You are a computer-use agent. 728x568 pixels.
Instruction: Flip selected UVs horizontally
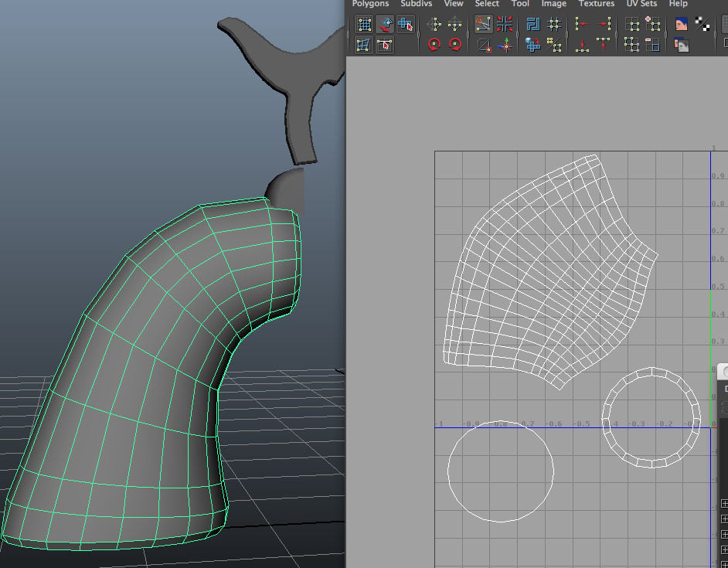pyautogui.click(x=434, y=24)
